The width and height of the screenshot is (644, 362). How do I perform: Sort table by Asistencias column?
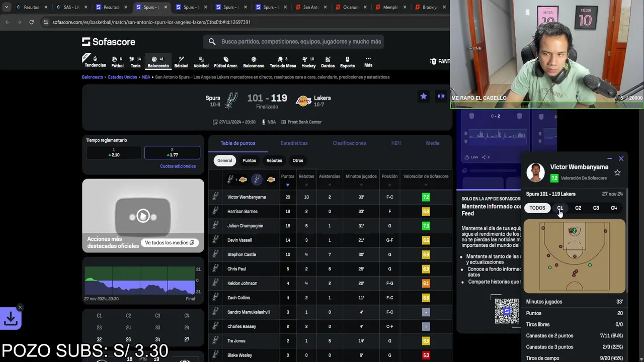click(x=330, y=180)
